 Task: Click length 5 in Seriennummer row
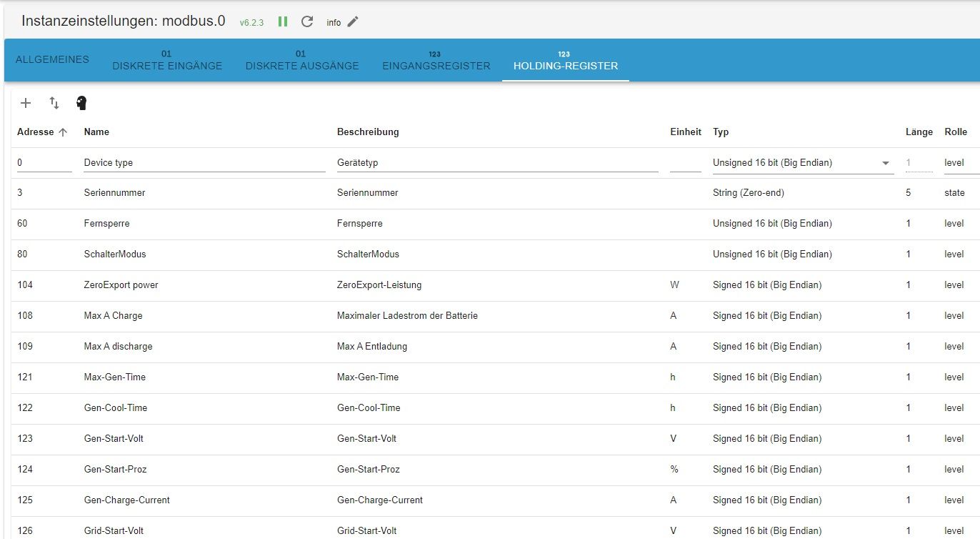click(909, 193)
